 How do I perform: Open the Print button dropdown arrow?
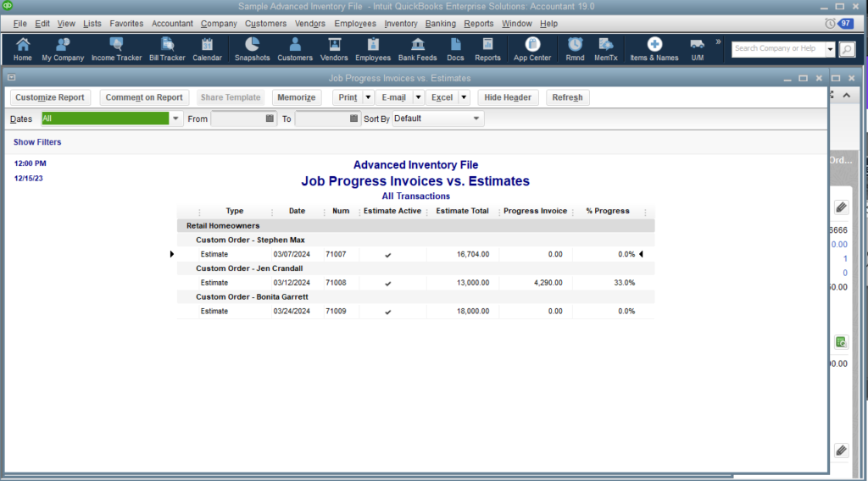point(368,97)
